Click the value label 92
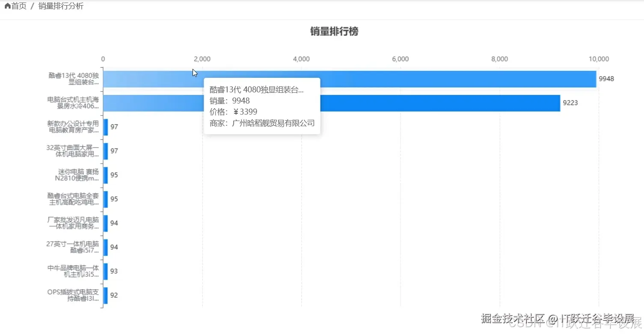This screenshot has width=644, height=334. (114, 295)
